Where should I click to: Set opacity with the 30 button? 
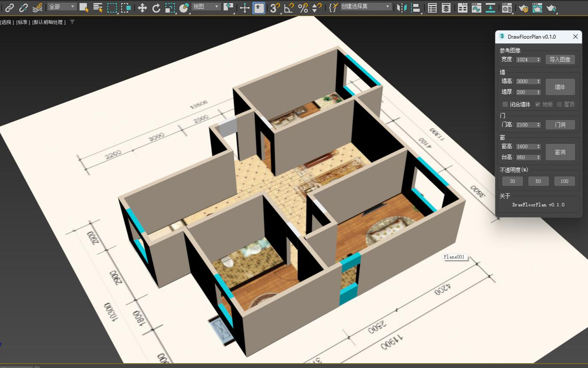pyautogui.click(x=512, y=181)
